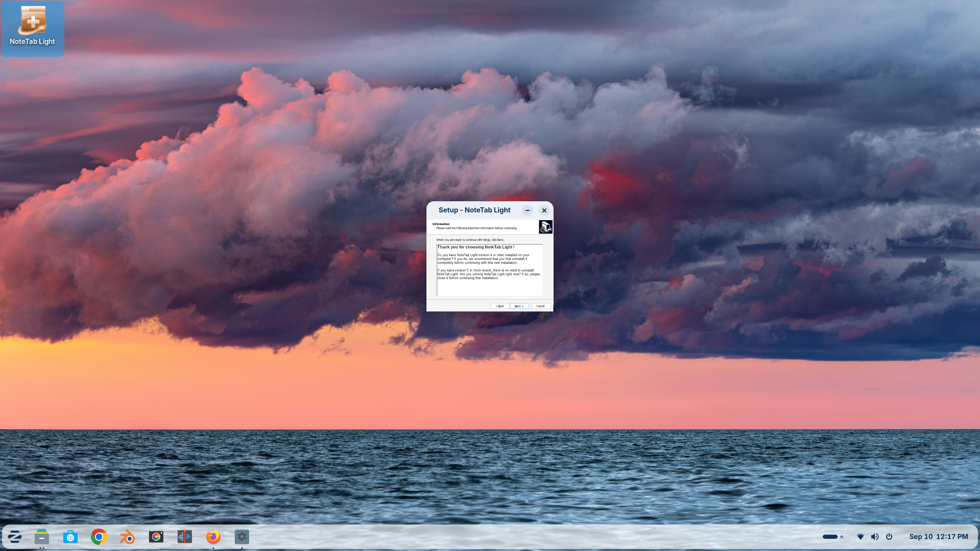980x551 pixels.
Task: Click the volume speaker tray icon
Action: (875, 537)
